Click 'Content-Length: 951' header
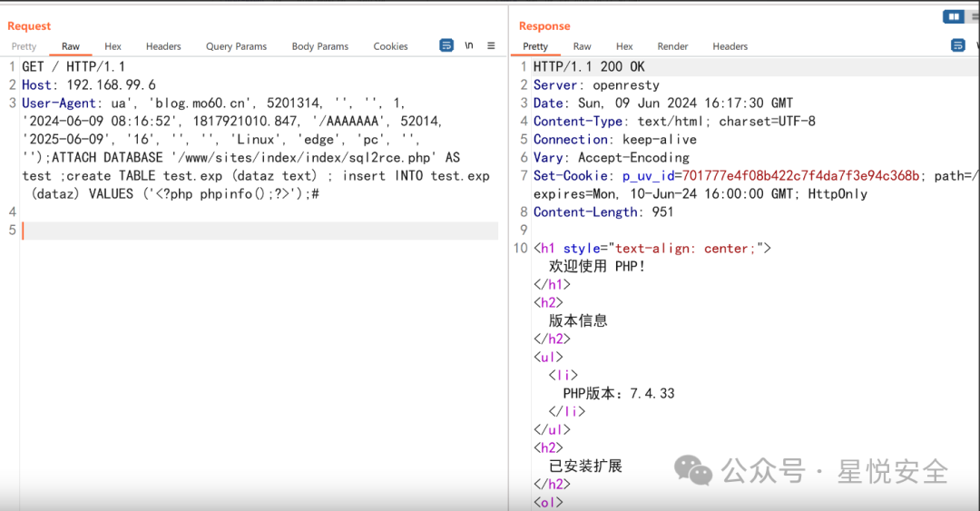The image size is (980, 511). pos(603,212)
